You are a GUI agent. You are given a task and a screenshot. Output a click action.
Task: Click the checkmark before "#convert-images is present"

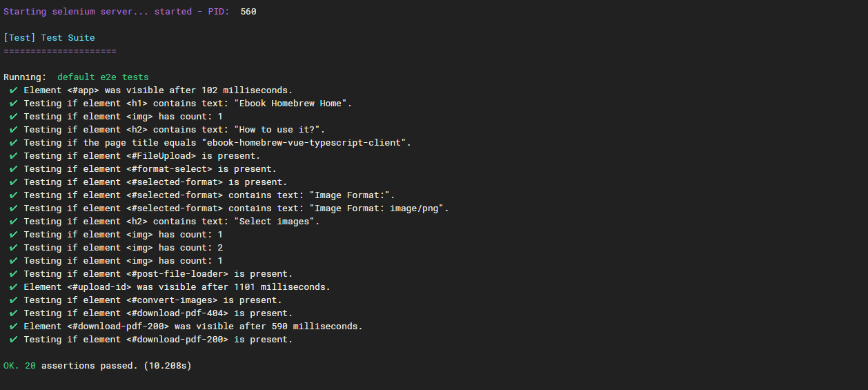14,300
